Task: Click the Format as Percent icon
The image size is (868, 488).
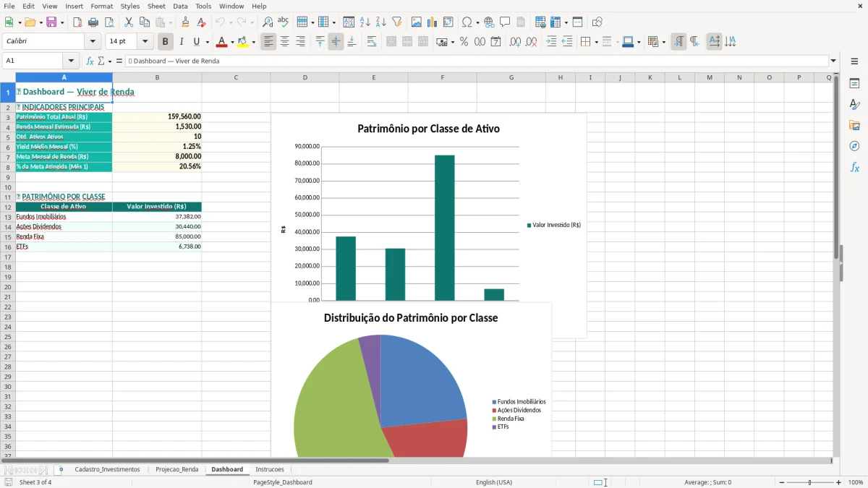Action: [x=464, y=42]
